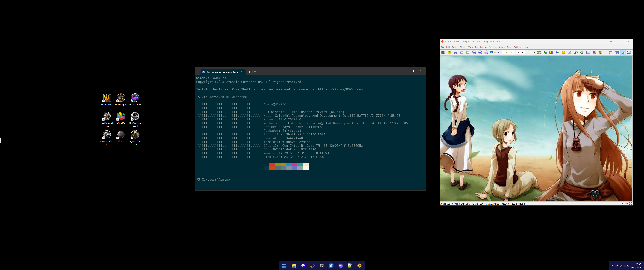644x270 pixels.
Task: Expand the selection shape dropdown arrow
Action: tap(534, 52)
